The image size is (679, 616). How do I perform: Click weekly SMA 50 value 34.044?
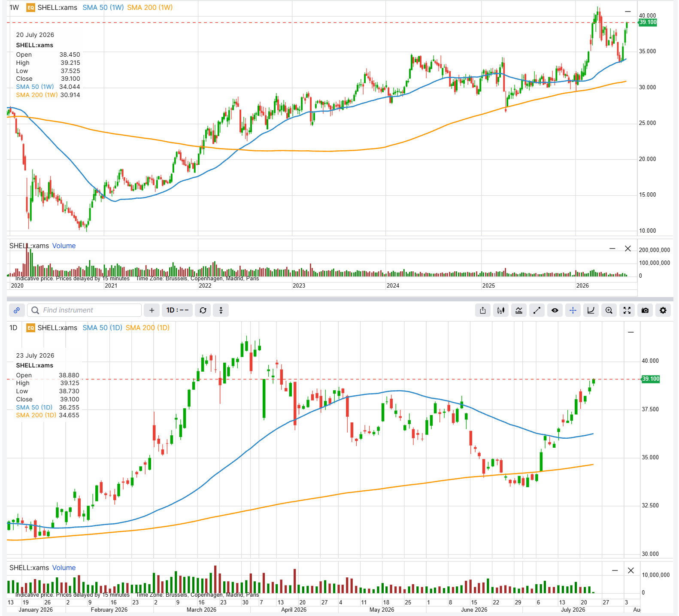[x=70, y=87]
